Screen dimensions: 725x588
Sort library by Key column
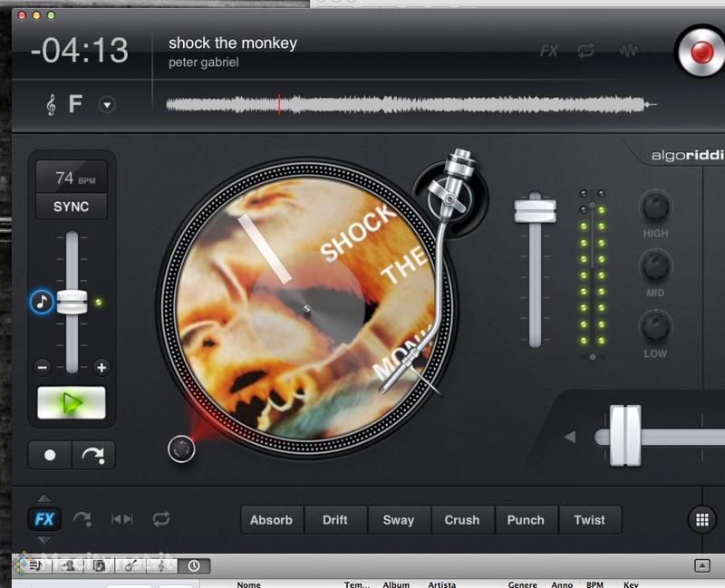point(631,584)
